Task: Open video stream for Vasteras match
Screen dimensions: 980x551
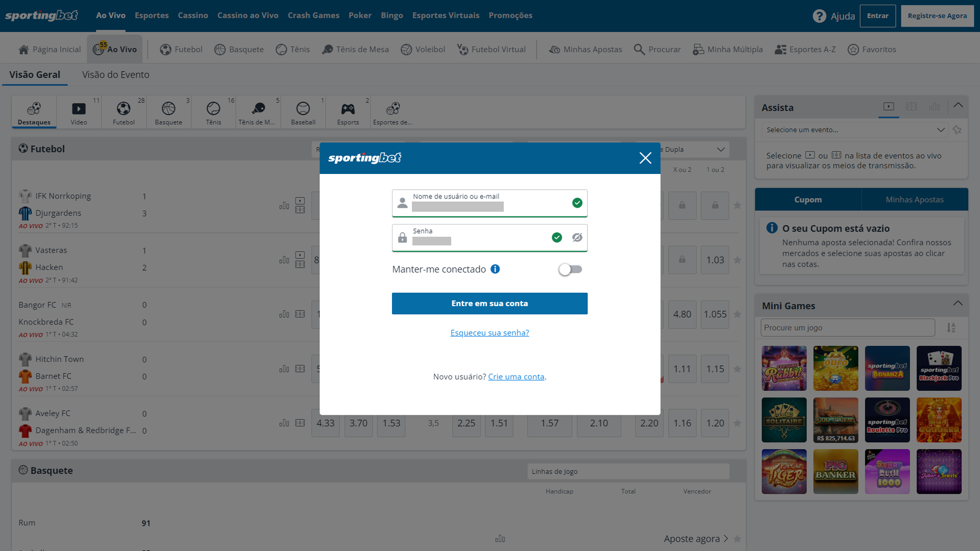Action: coord(300,255)
